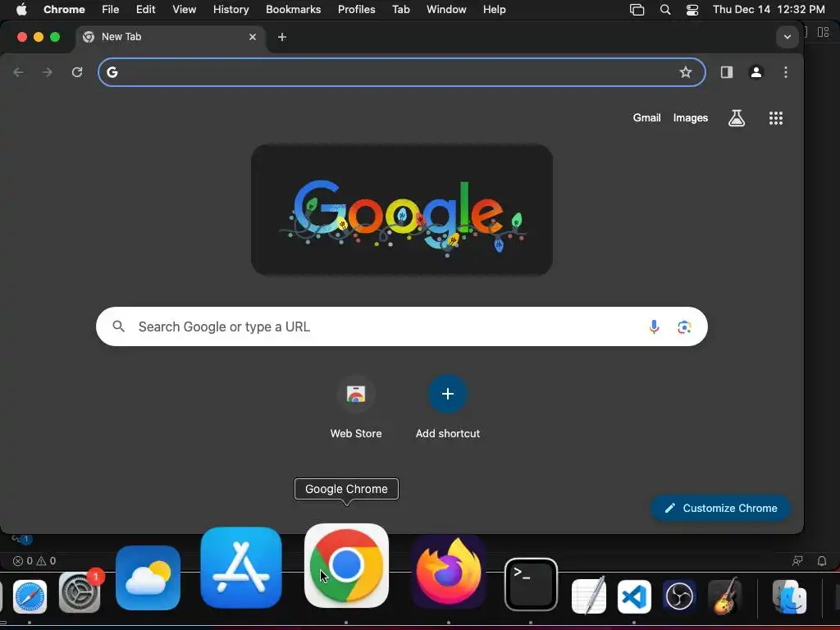This screenshot has height=630, width=840.
Task: Go back with the left arrow
Action: coord(19,72)
